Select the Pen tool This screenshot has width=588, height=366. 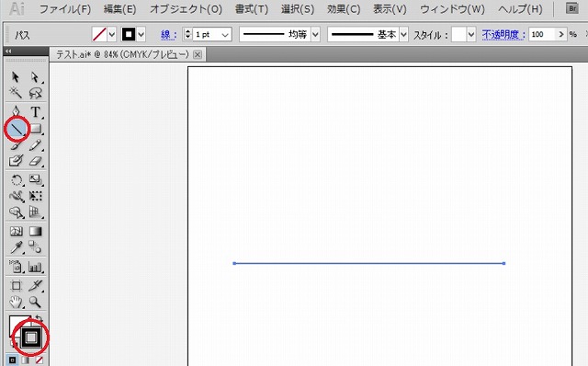point(16,112)
